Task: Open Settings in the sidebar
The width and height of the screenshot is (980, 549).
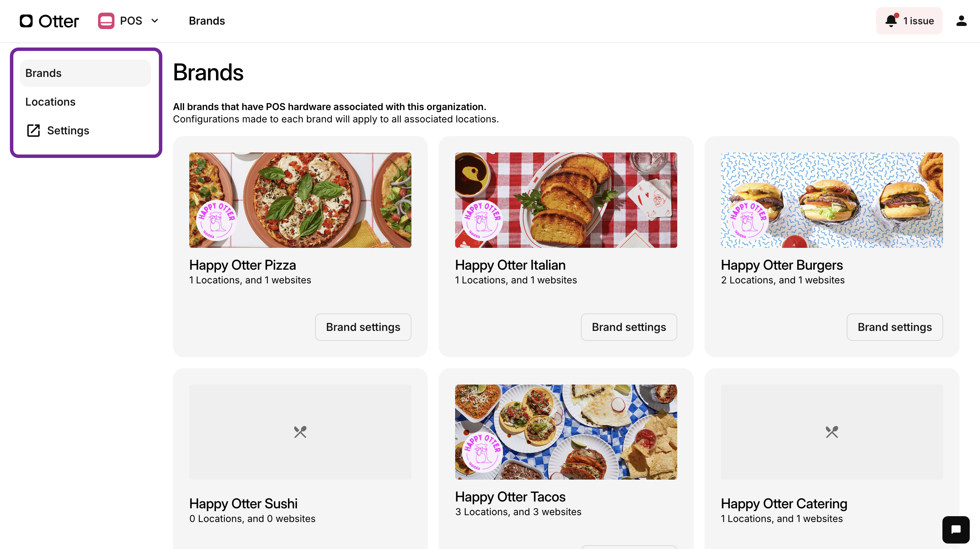Action: [x=85, y=131]
